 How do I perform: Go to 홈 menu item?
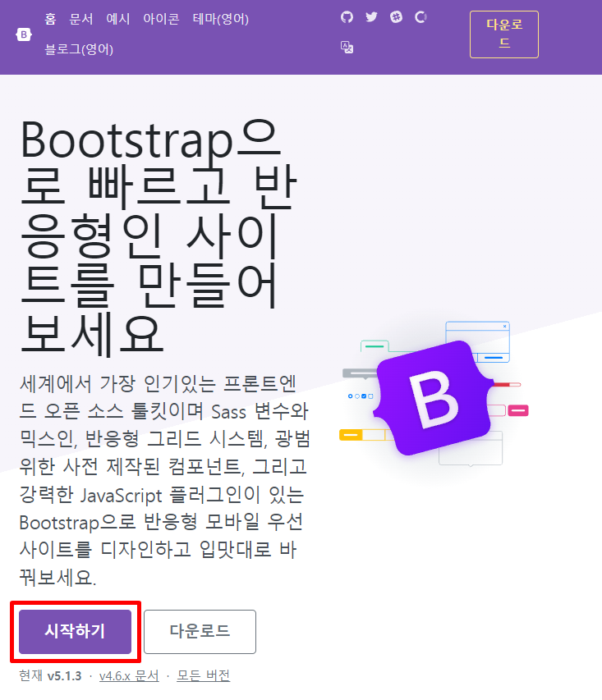[50, 19]
